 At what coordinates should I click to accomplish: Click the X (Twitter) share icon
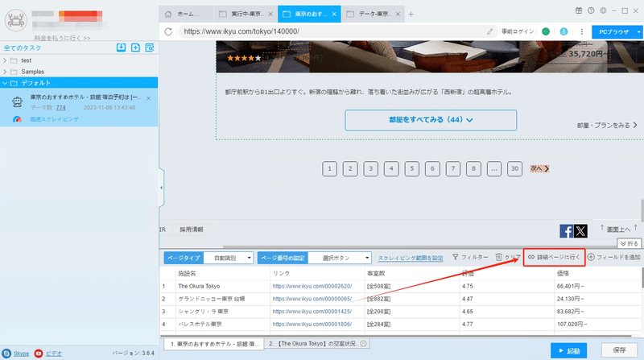coord(580,231)
